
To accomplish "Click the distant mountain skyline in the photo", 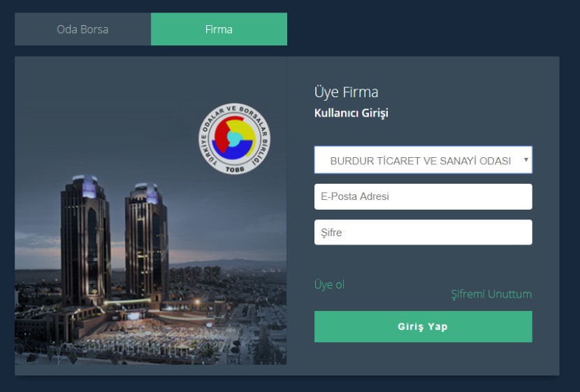I will point(229,263).
